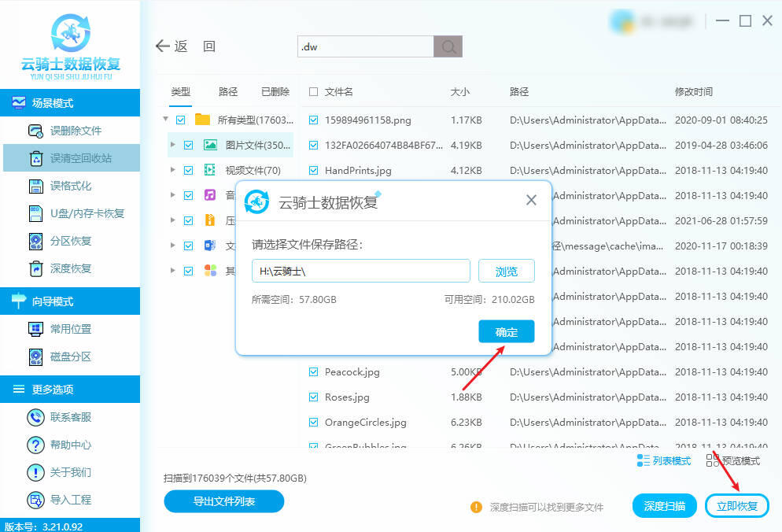
Task: Open the 场景模式 section header
Action: coord(70,103)
